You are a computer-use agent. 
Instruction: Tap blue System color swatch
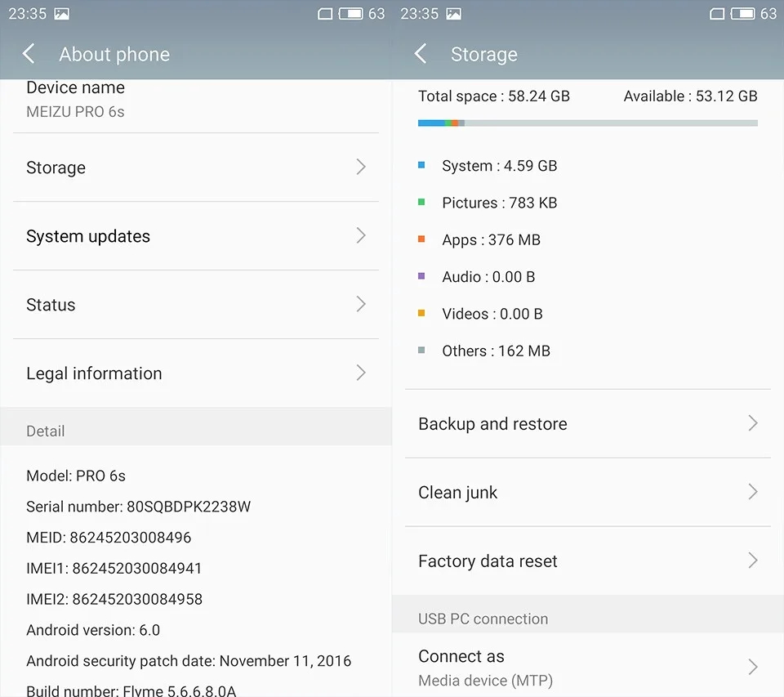[421, 164]
